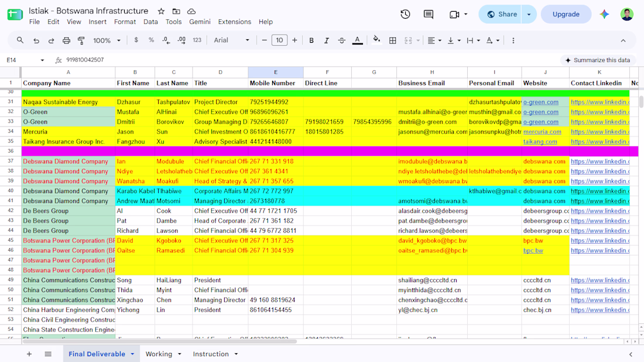Image resolution: width=644 pixels, height=362 pixels.
Task: Click Summarize this data button
Action: click(x=597, y=60)
